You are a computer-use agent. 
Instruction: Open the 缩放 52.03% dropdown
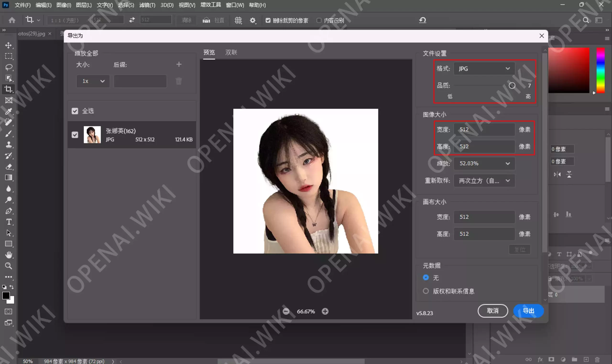coord(484,163)
